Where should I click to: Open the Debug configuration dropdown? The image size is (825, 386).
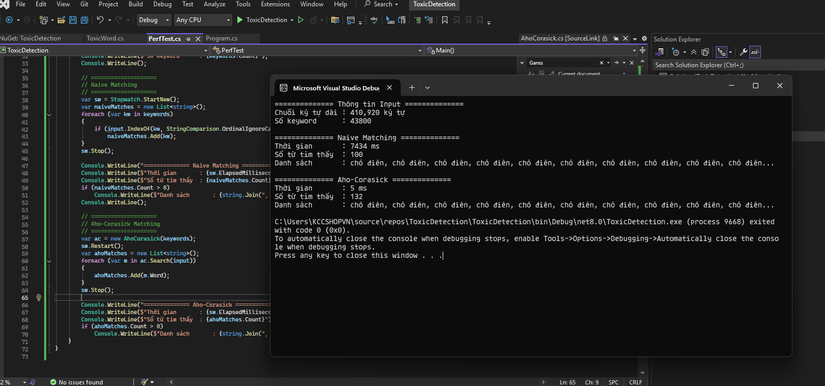(x=154, y=20)
